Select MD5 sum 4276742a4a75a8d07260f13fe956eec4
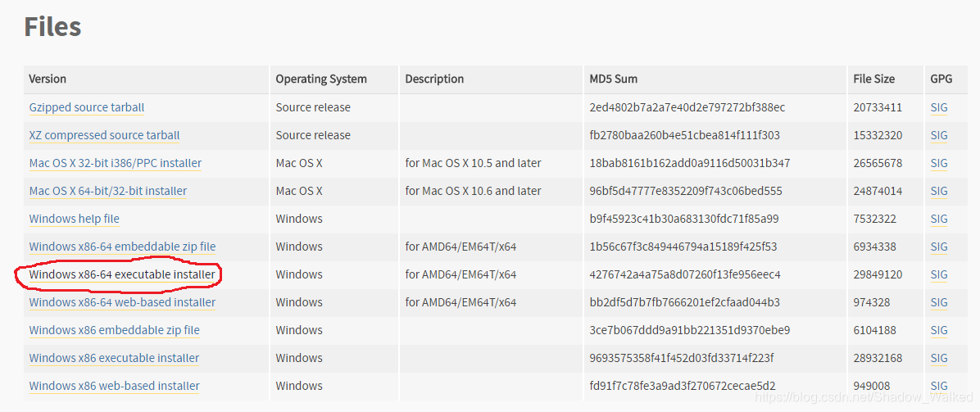Viewport: 980px width, 412px height. [685, 274]
